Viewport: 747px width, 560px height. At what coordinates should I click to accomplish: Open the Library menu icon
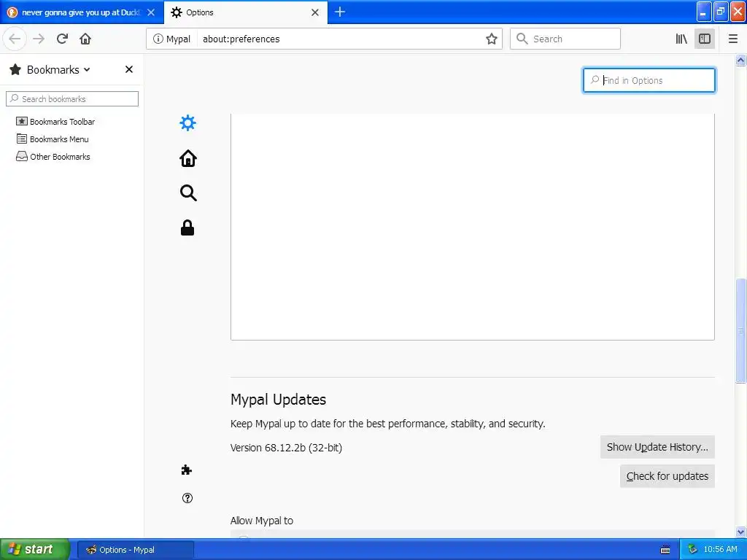681,39
